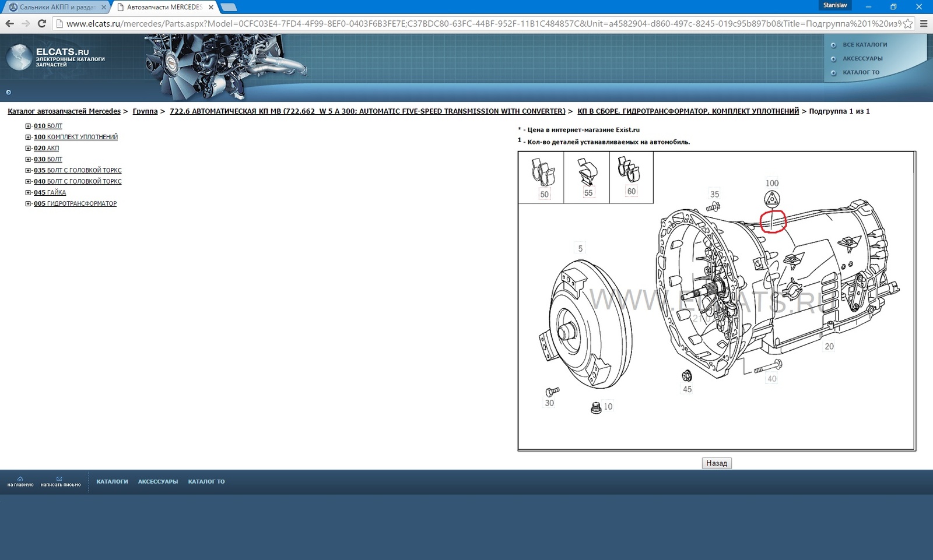The width and height of the screenshot is (933, 560).
Task: Click 722.6 АВТОМАТИЧЕСКАЯ КП breadcrumb
Action: pyautogui.click(x=367, y=111)
